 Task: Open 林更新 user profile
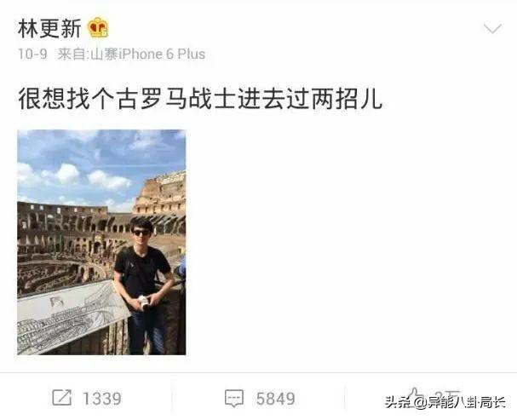49,28
